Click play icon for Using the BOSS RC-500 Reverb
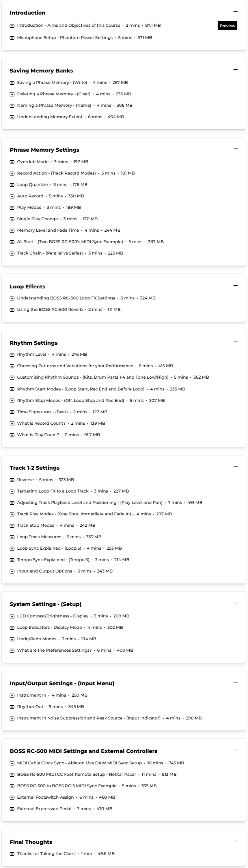Image resolution: width=248 pixels, height=868 pixels. [12, 310]
